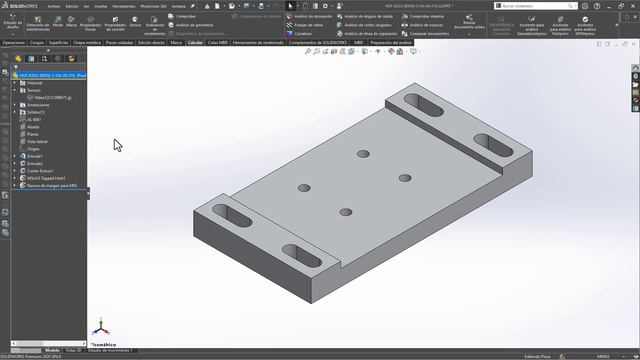Image resolution: width=640 pixels, height=360 pixels.
Task: Open Evaluación de rendimiento
Action: 154,25
